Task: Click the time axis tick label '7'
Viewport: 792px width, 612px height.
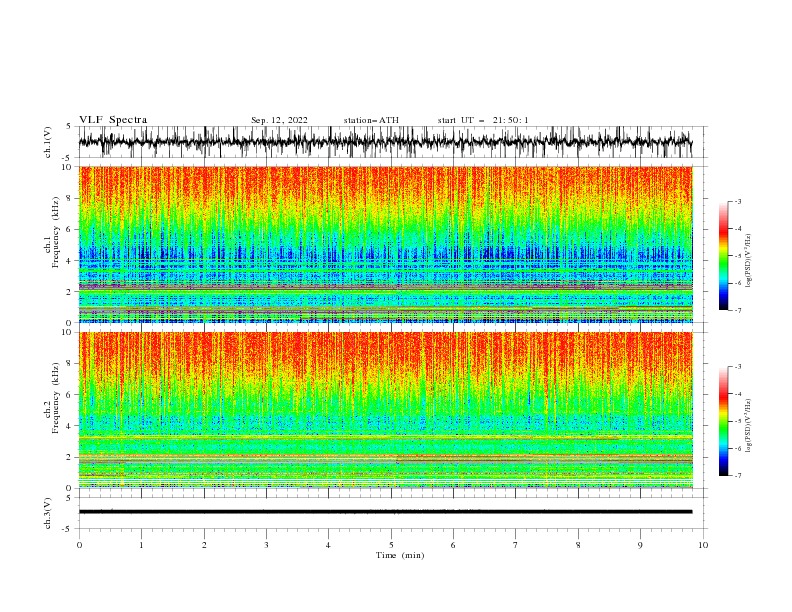Action: click(516, 545)
